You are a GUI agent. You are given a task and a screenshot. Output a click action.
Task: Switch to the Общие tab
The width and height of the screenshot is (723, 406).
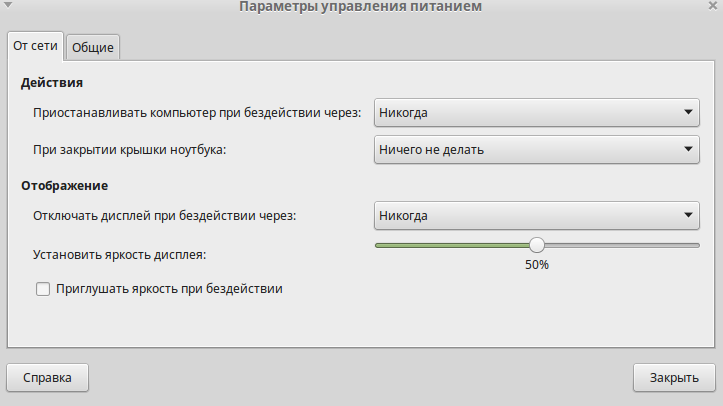click(93, 47)
